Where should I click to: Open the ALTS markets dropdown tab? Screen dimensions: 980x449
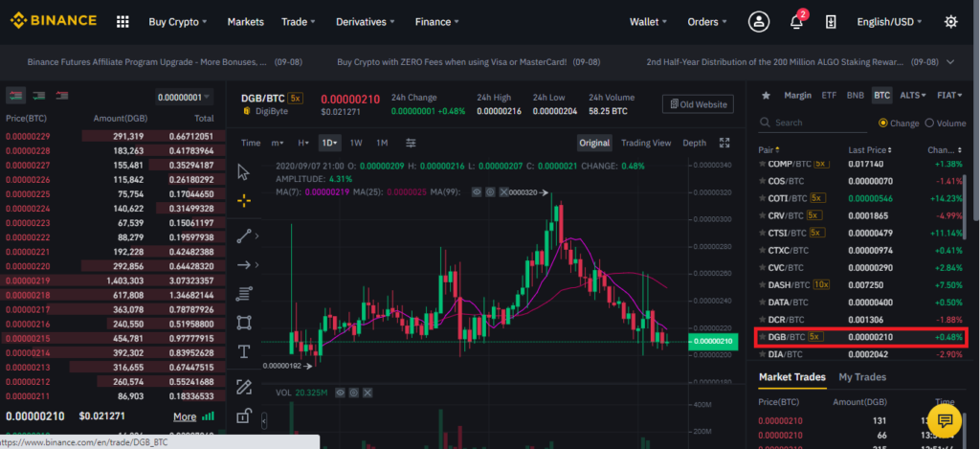click(912, 96)
